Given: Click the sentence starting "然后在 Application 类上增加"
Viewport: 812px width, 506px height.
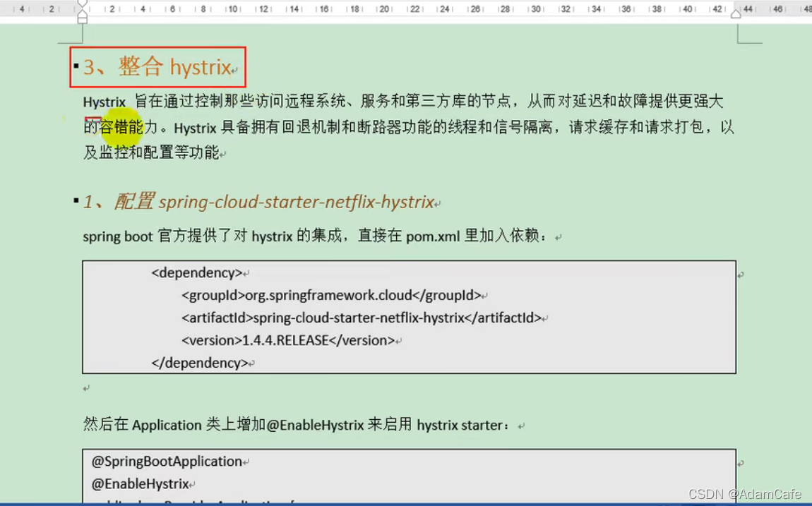Looking at the screenshot, I should tap(296, 426).
